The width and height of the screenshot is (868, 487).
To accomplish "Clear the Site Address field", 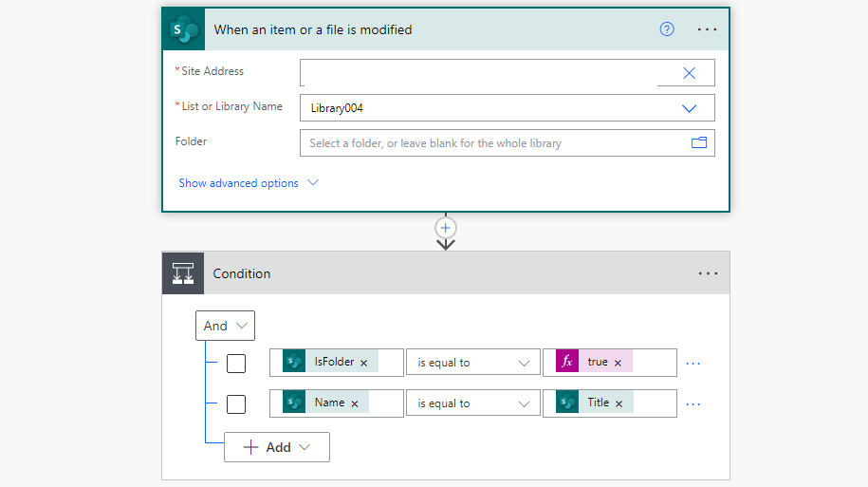I will pos(689,73).
